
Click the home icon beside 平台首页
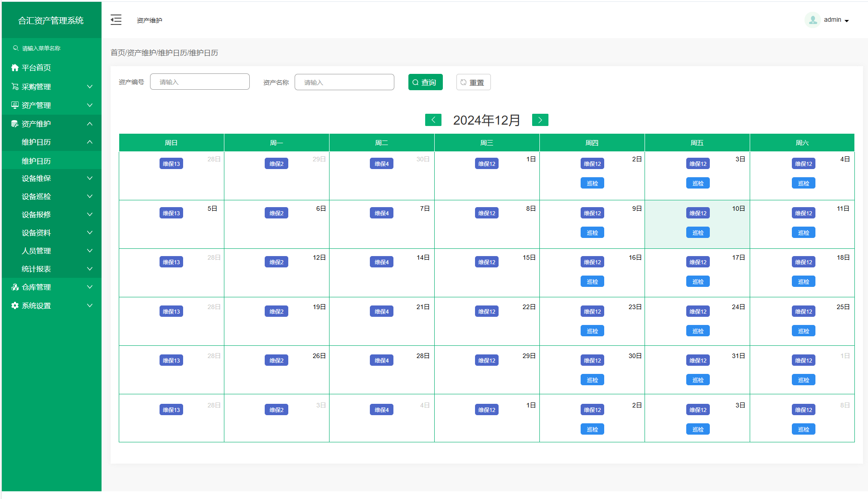point(15,68)
